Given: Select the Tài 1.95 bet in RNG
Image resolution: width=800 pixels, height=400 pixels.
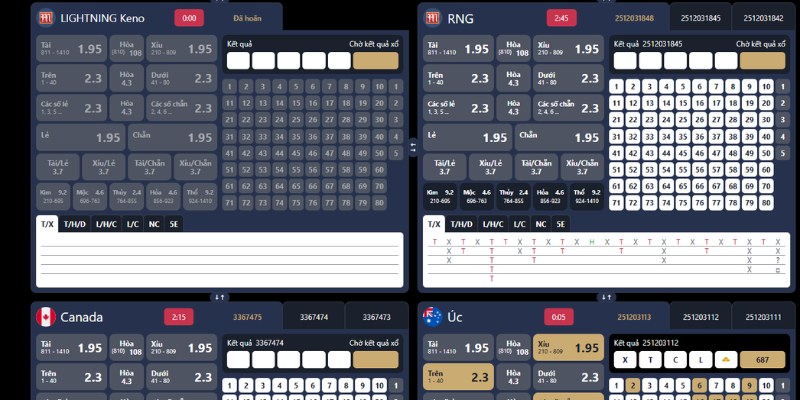Looking at the screenshot, I should tap(458, 48).
